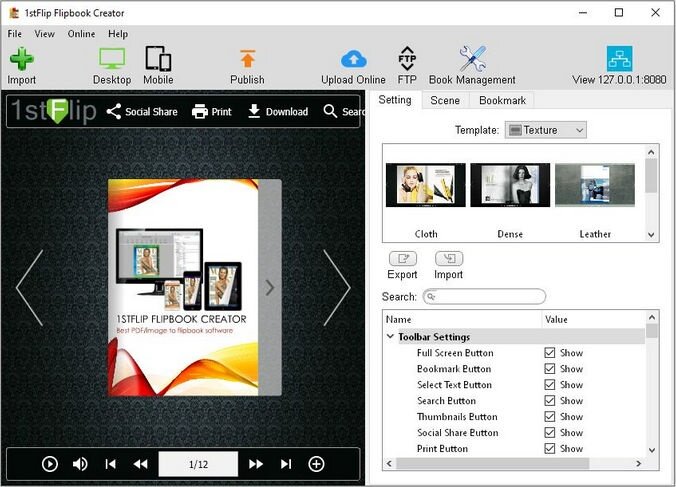The image size is (676, 487).
Task: Click settings horizontal scroll-left arrow
Action: (389, 463)
